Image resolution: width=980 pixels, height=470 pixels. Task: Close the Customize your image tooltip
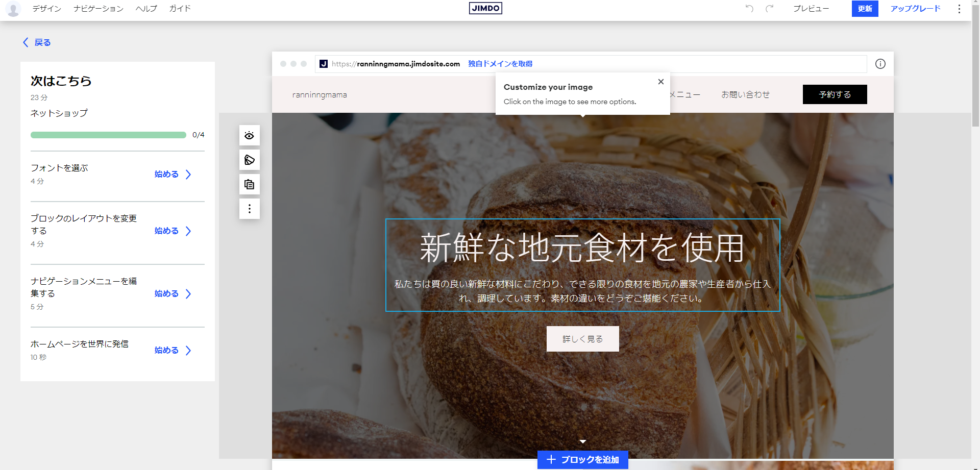click(x=660, y=82)
